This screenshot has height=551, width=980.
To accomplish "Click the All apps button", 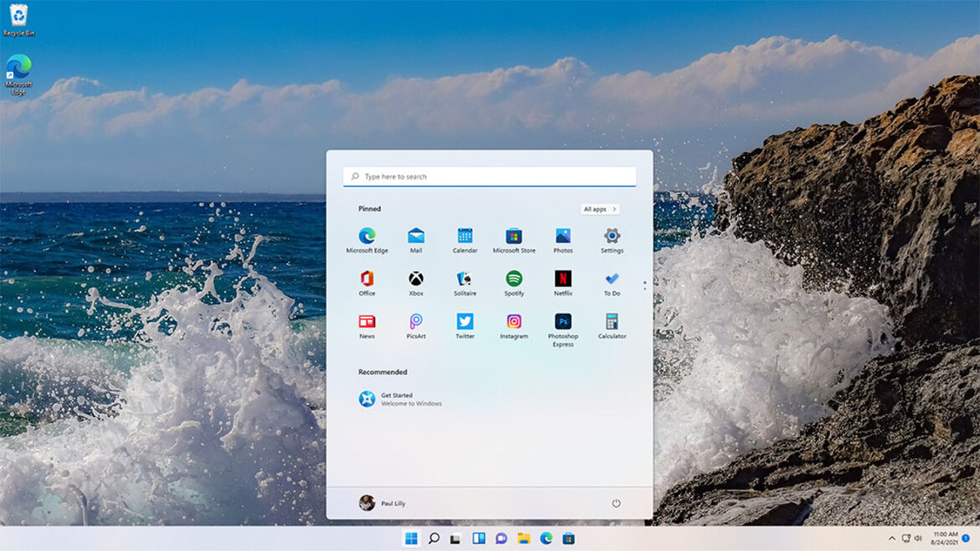I will point(600,209).
